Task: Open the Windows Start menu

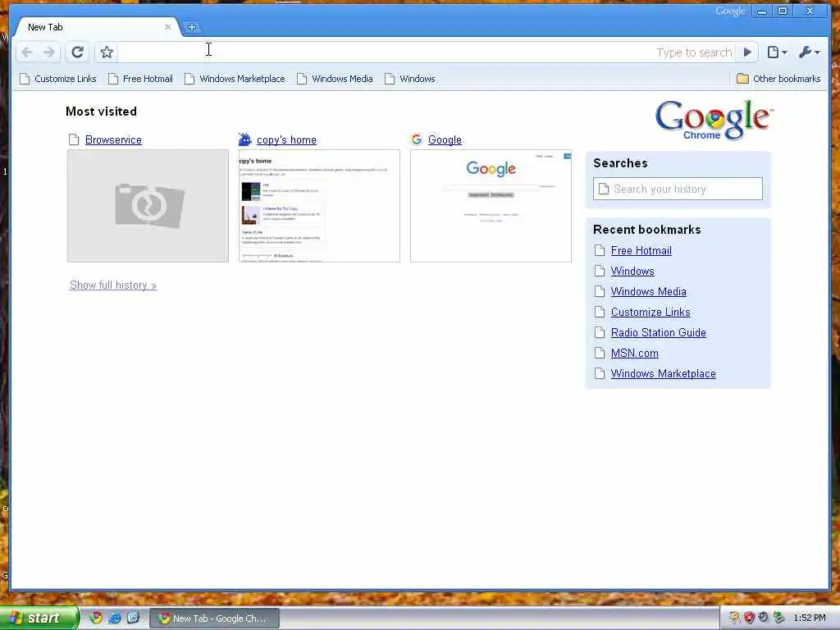Action: coord(39,618)
